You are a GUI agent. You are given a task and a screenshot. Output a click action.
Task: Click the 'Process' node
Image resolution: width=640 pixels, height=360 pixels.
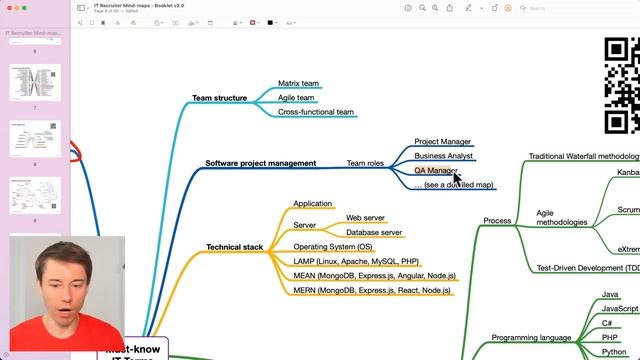pos(497,221)
